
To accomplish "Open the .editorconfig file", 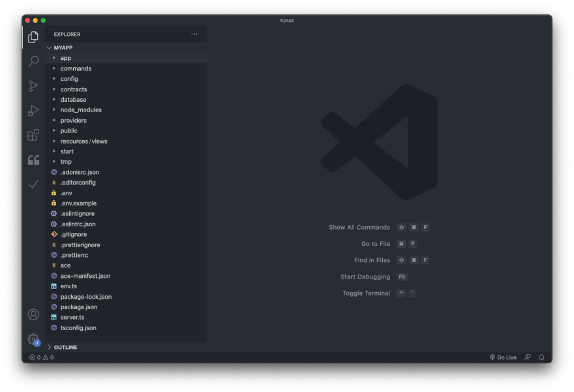I will click(125, 183).
